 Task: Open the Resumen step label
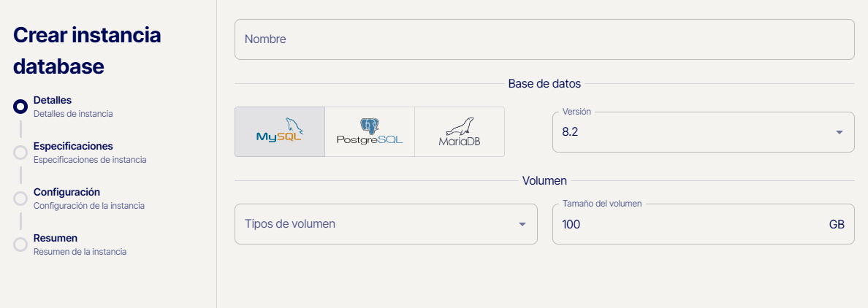[x=56, y=238]
